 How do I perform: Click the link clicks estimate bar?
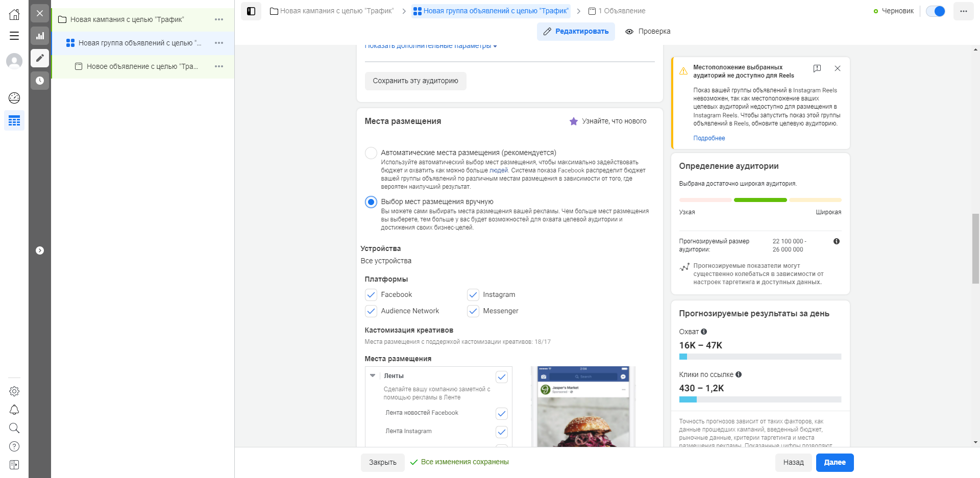pos(760,399)
